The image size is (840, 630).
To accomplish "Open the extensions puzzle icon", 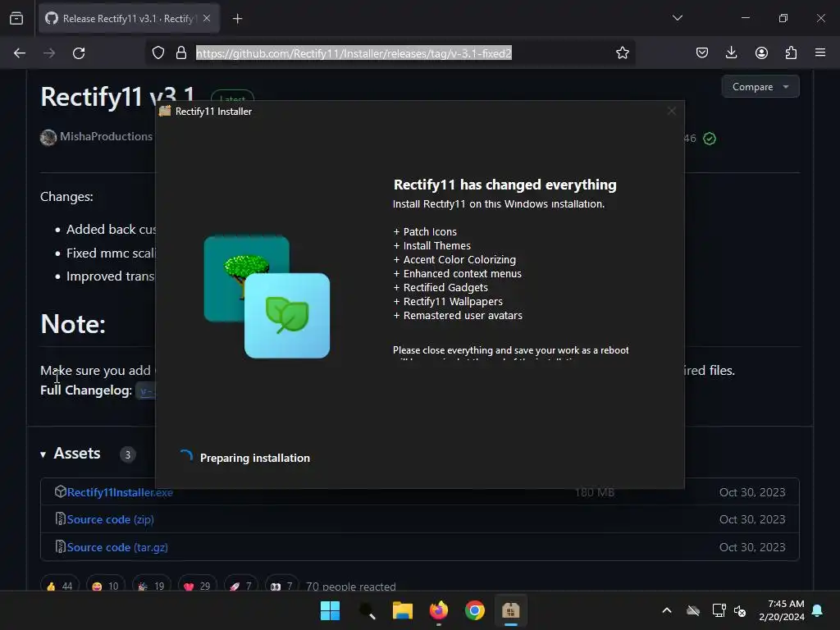I will point(791,52).
